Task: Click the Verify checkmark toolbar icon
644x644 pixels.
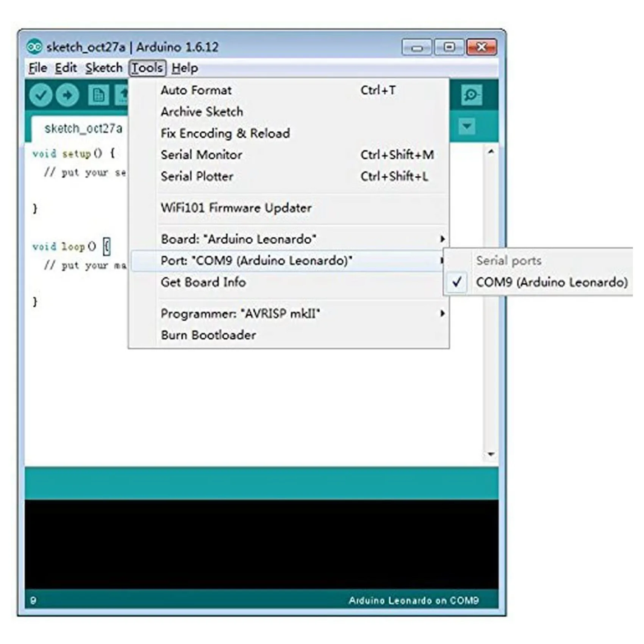Action: [x=41, y=95]
